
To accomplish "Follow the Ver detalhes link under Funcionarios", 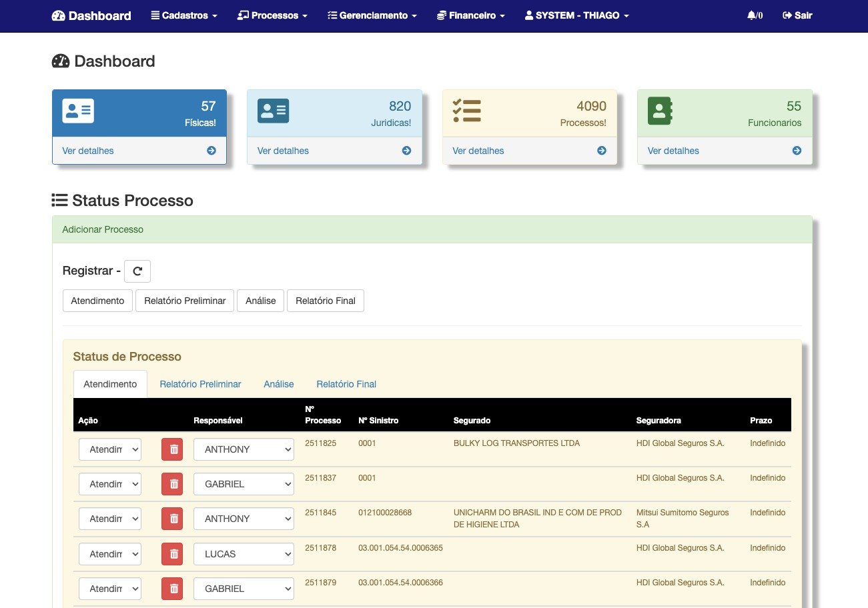I will coord(673,151).
